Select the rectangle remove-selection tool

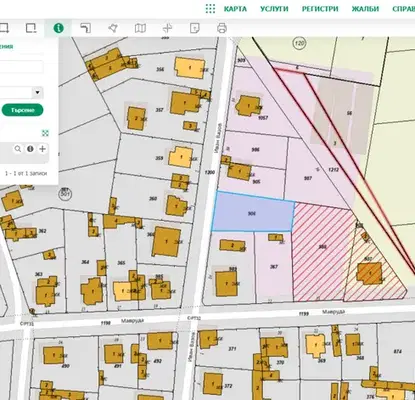point(31,28)
